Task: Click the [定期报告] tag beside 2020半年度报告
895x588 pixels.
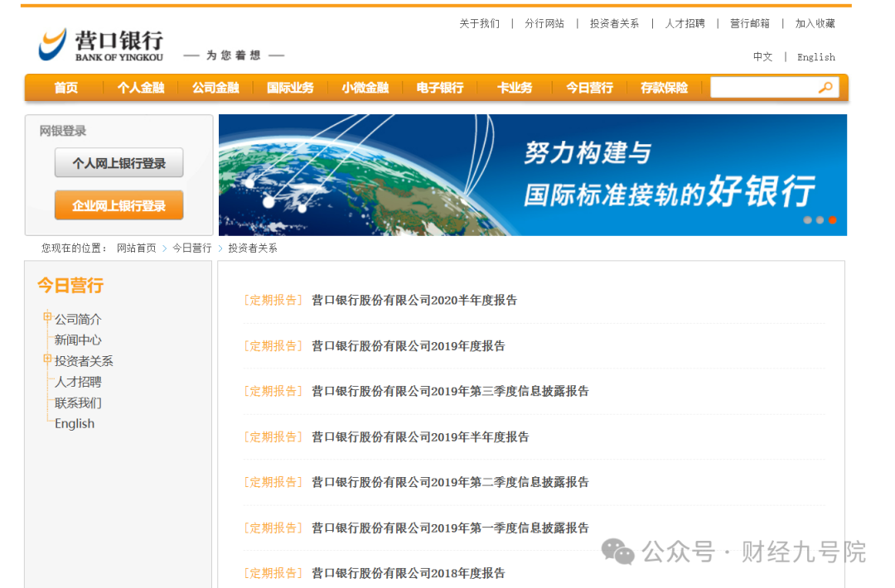Action: coord(273,300)
